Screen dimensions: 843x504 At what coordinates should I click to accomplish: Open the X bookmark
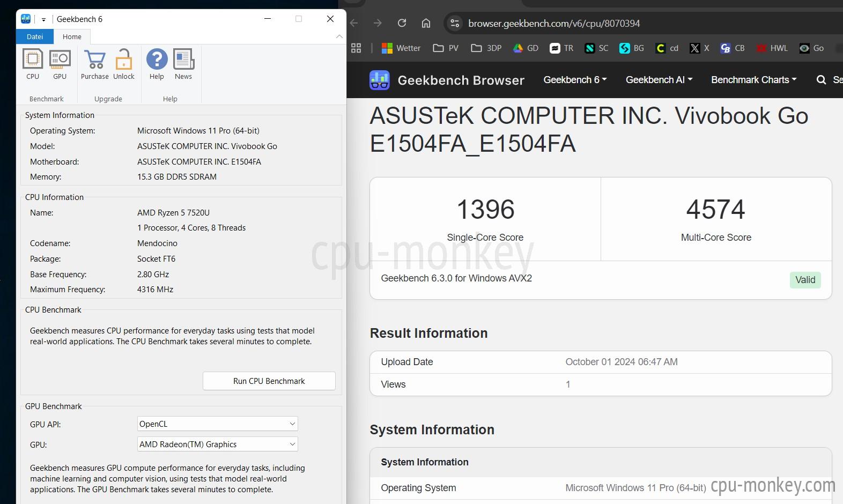click(x=699, y=48)
